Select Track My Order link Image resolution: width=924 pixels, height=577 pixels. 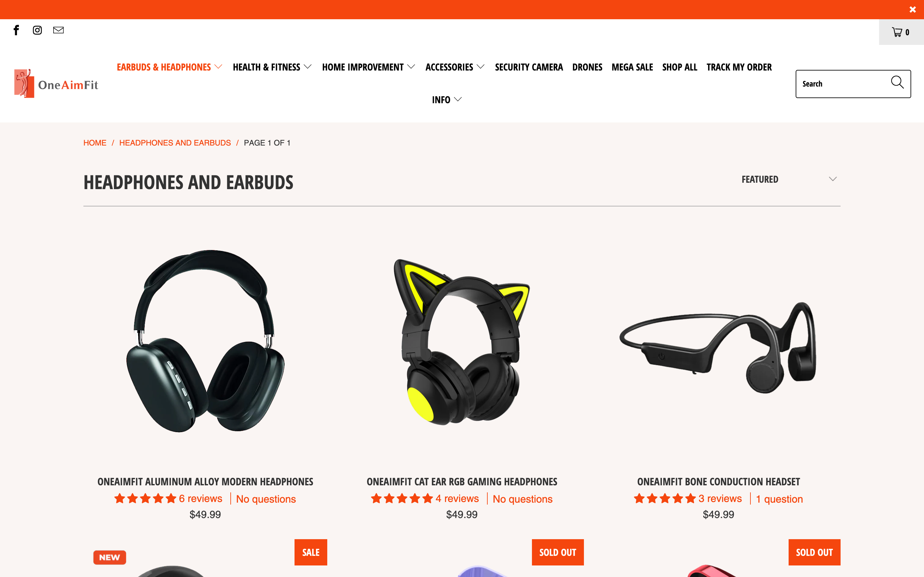739,67
